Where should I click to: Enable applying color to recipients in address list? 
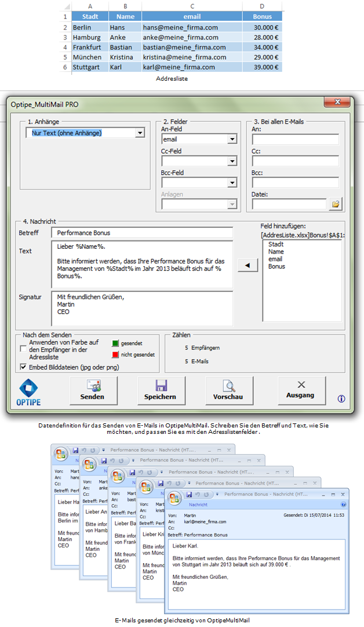23,349
